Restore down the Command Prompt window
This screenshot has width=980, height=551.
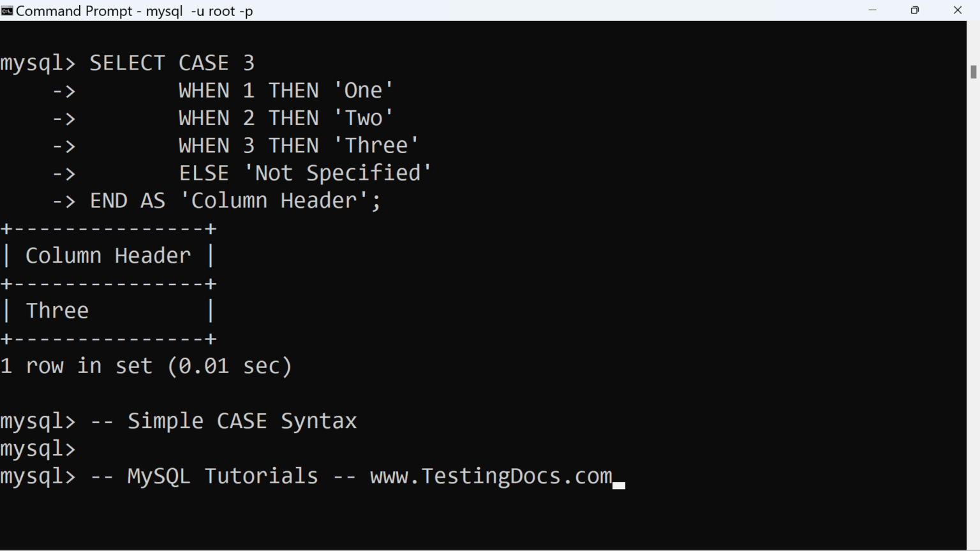pyautogui.click(x=914, y=10)
